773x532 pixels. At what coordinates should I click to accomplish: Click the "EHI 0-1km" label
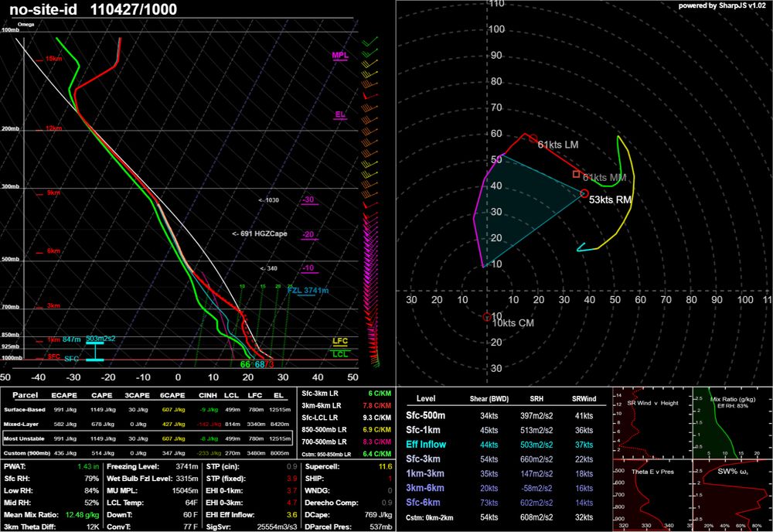click(x=224, y=490)
